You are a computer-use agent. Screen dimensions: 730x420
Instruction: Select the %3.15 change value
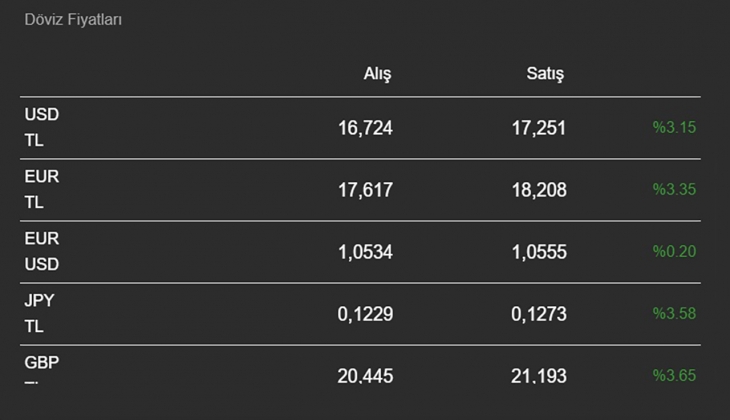(x=673, y=127)
